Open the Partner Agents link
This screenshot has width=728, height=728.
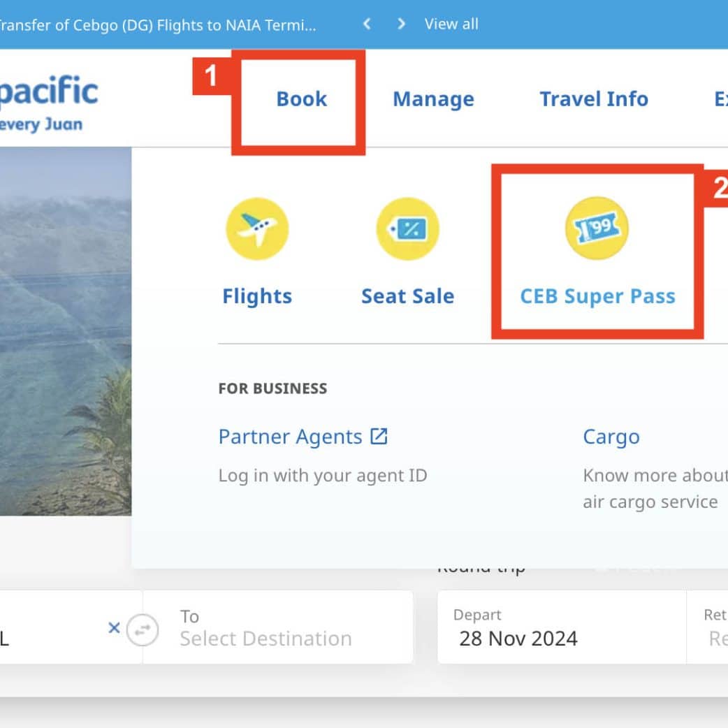tap(290, 437)
